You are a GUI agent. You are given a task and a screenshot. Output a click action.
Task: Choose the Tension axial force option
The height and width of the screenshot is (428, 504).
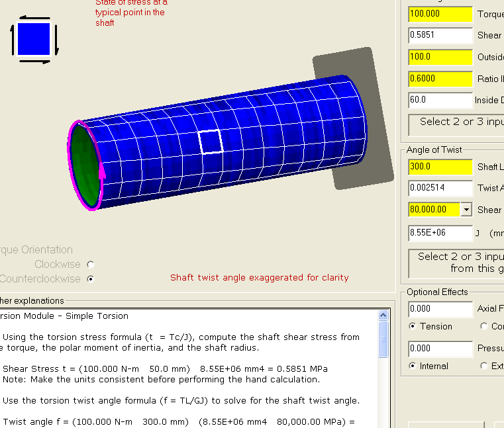[413, 326]
